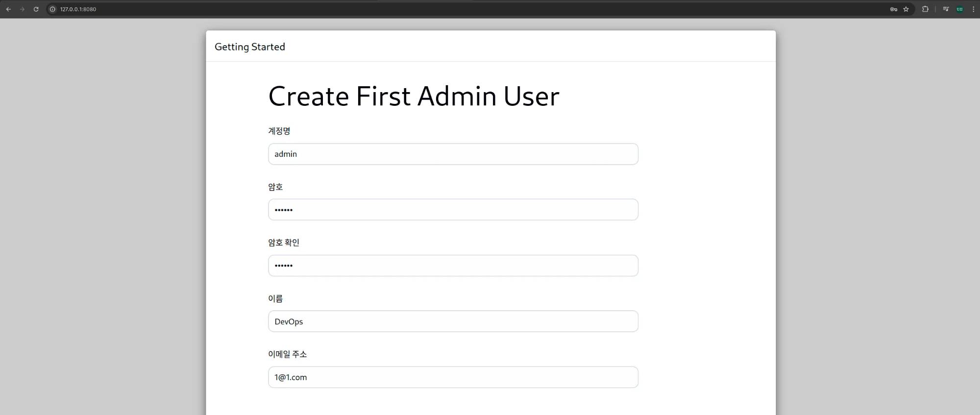The image size is (980, 415).
Task: Open the Extensions puzzle icon
Action: point(925,9)
